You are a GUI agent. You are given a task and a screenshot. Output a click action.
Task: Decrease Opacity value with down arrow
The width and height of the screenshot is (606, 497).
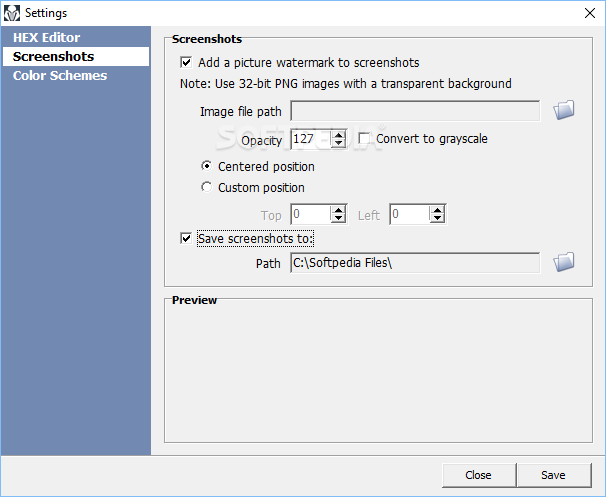click(339, 143)
